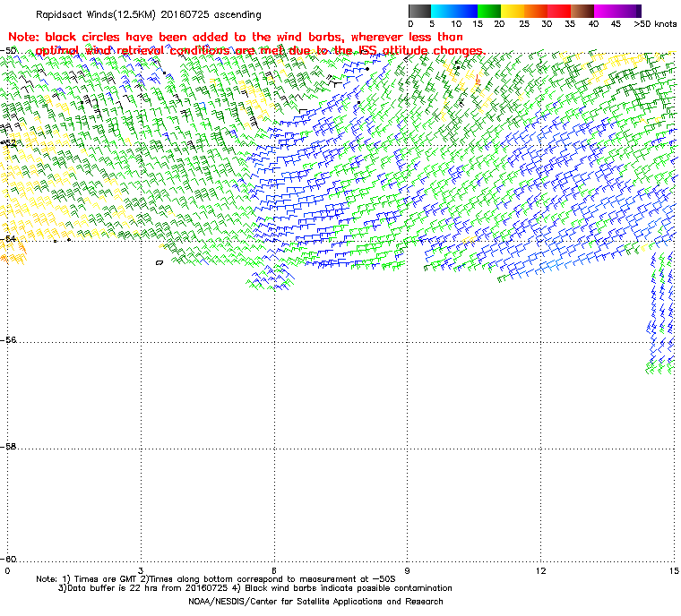Image resolution: width=681 pixels, height=616 pixels.
Task: Click the legend tick label '40'
Action: click(x=593, y=24)
